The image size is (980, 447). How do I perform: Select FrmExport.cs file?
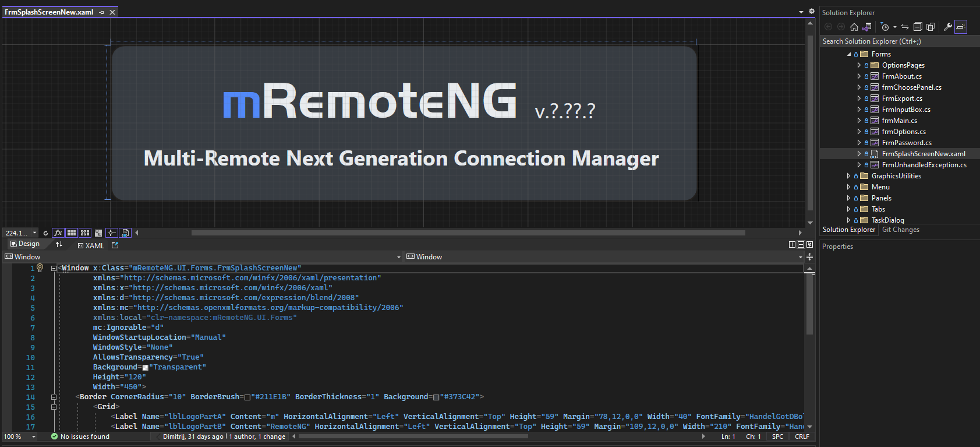(902, 98)
